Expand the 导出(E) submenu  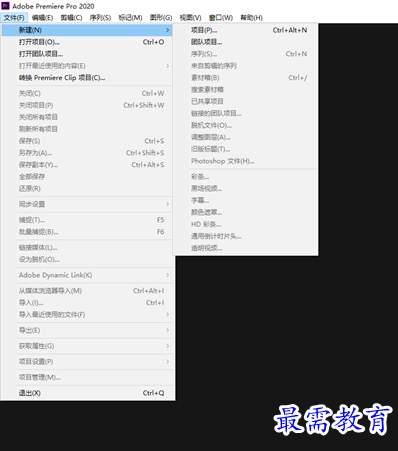(x=87, y=331)
